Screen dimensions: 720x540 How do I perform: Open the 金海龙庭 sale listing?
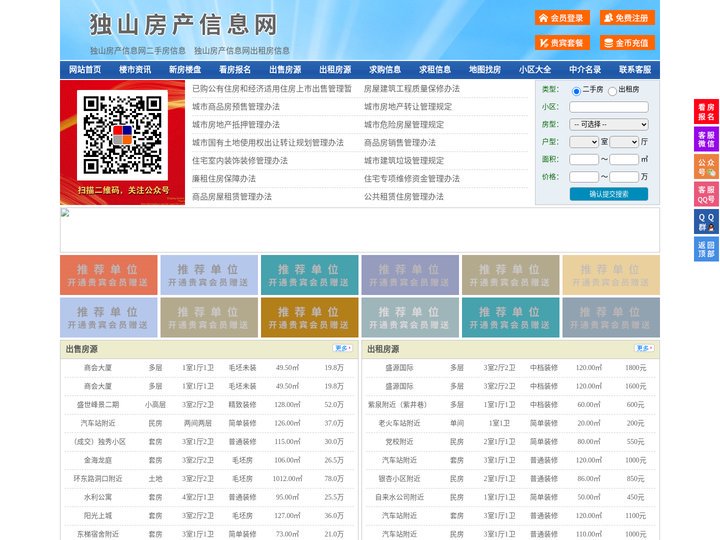[x=98, y=460]
